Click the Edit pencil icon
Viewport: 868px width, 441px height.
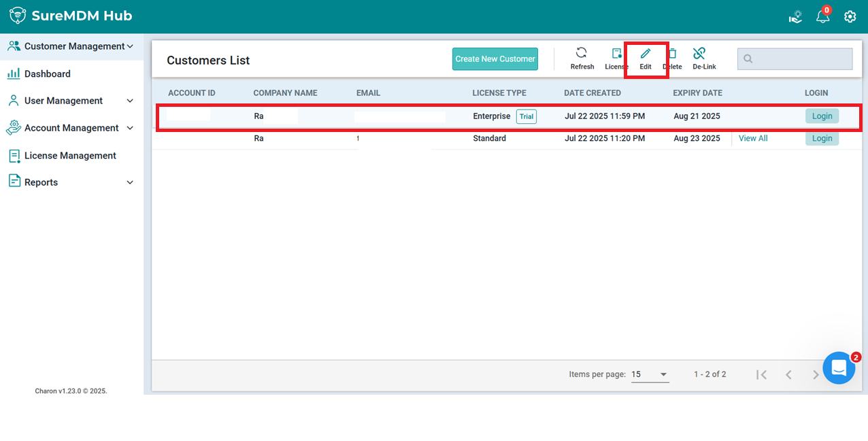click(646, 54)
